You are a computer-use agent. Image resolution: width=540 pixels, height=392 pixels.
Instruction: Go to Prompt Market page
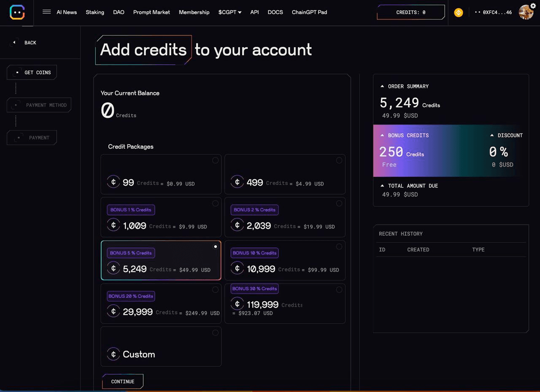[151, 12]
